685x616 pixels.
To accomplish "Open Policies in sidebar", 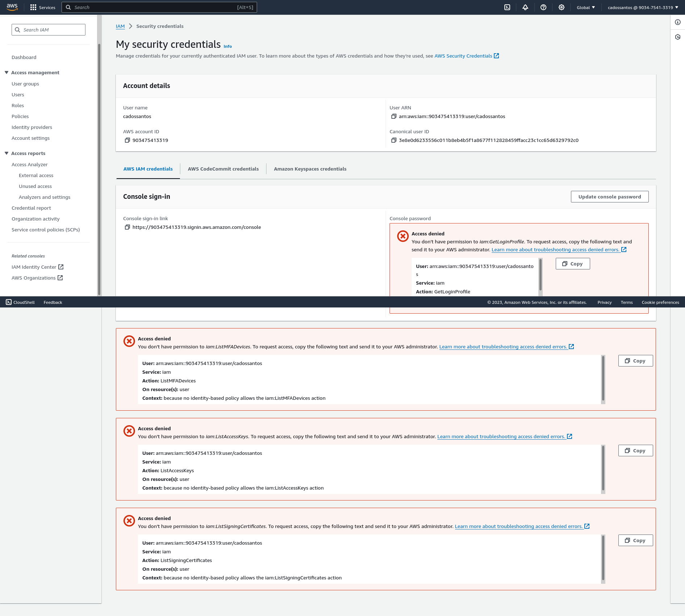I will click(20, 116).
